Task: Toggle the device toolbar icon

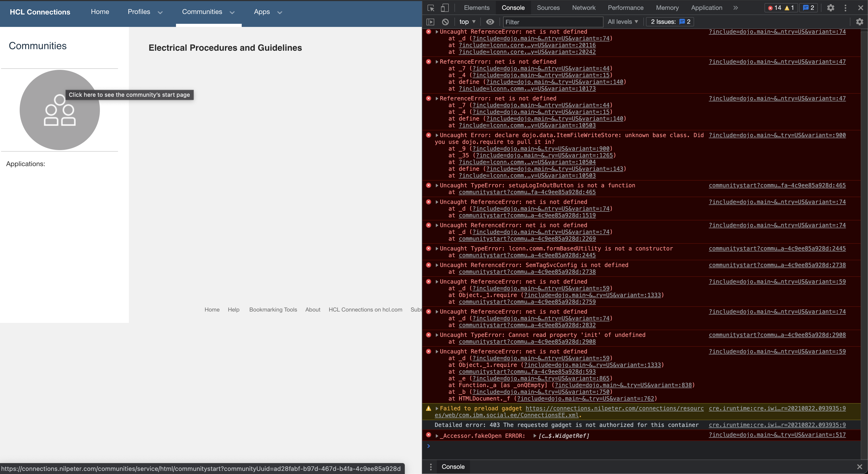Action: point(444,8)
